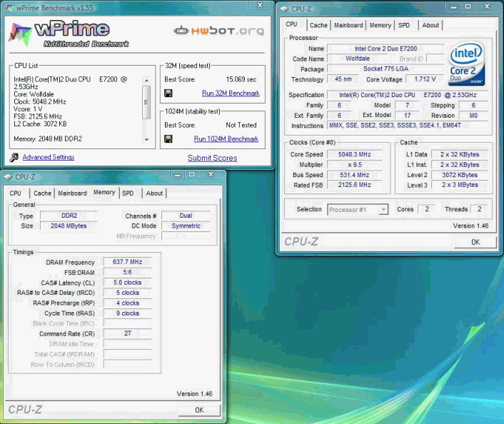
Task: Click the save icon beside Run 1024M Benchmark
Action: click(x=168, y=139)
